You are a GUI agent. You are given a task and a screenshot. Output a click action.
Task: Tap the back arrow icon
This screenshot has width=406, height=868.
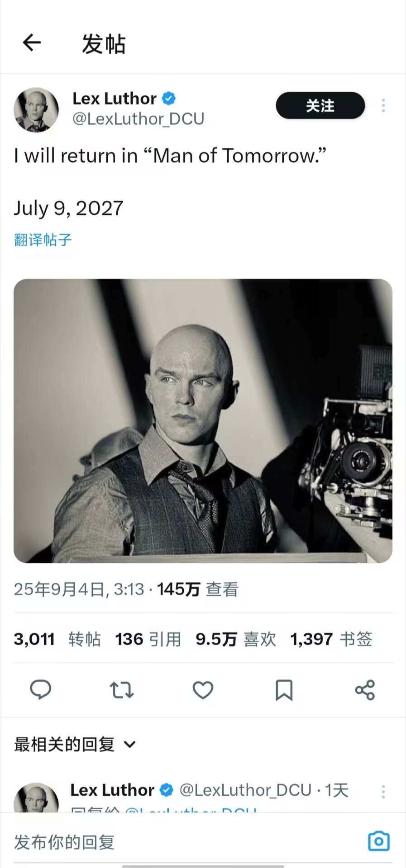coord(32,43)
